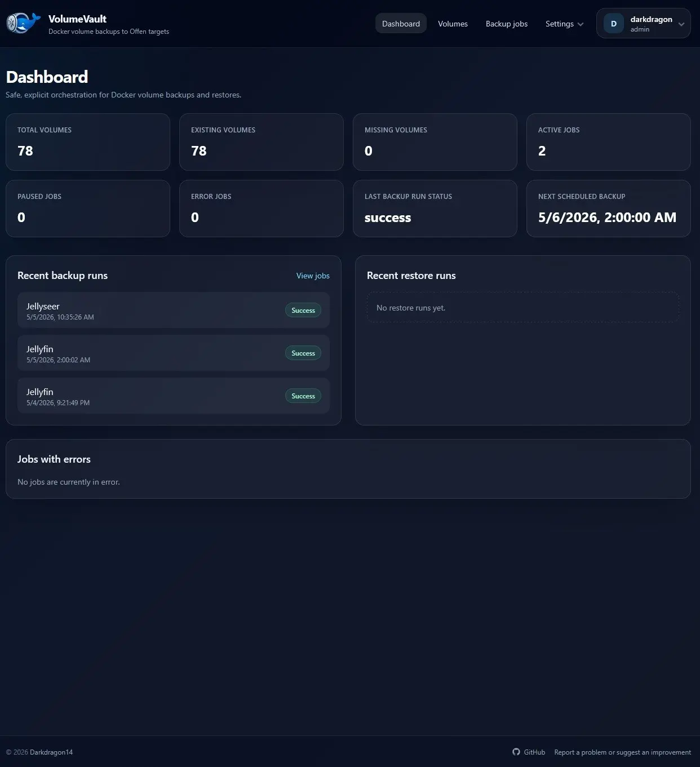Open the Jellyfin run from 5/5/2026, 2:00:02 AM
Viewport: 700px width, 767px height.
[173, 353]
